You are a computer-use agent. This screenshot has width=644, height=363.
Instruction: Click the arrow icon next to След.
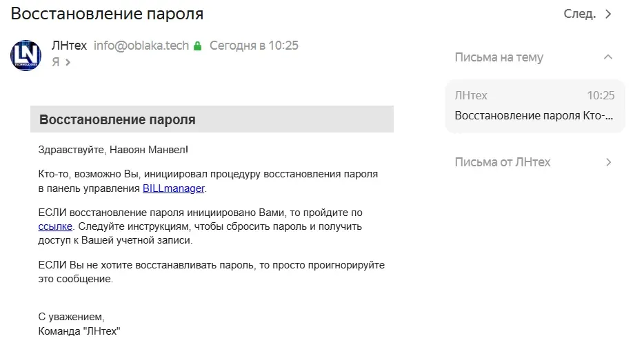(608, 14)
